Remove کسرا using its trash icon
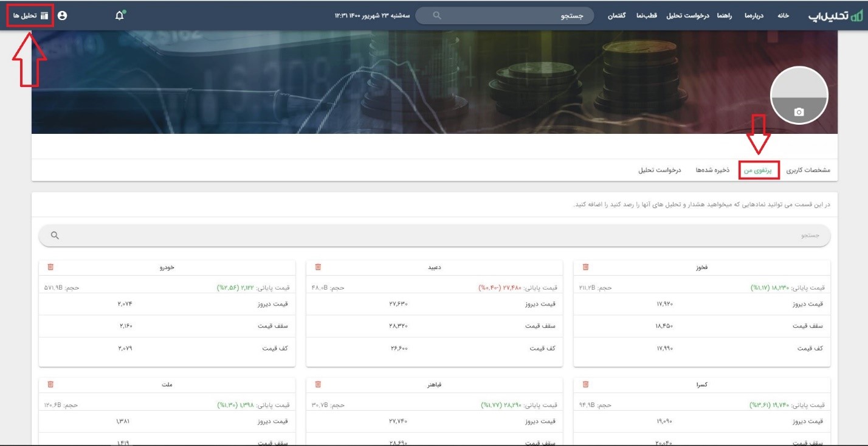868x446 pixels. (585, 385)
